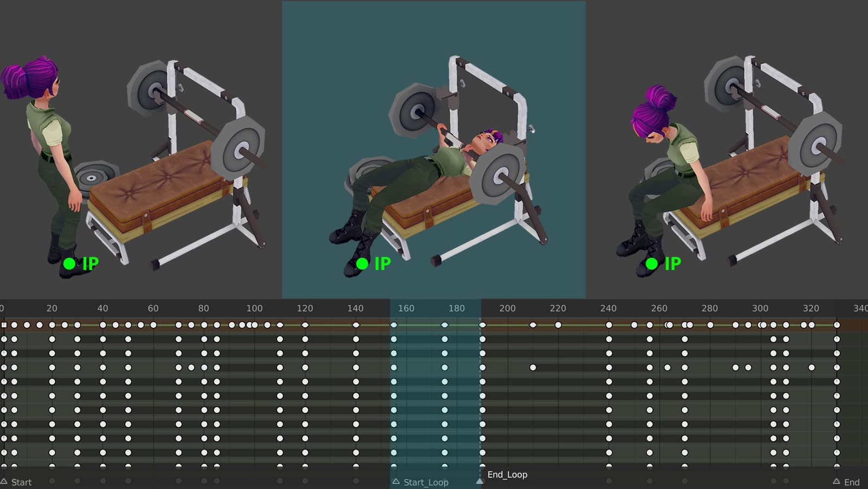
Task: Select End_Loop label text
Action: point(507,474)
